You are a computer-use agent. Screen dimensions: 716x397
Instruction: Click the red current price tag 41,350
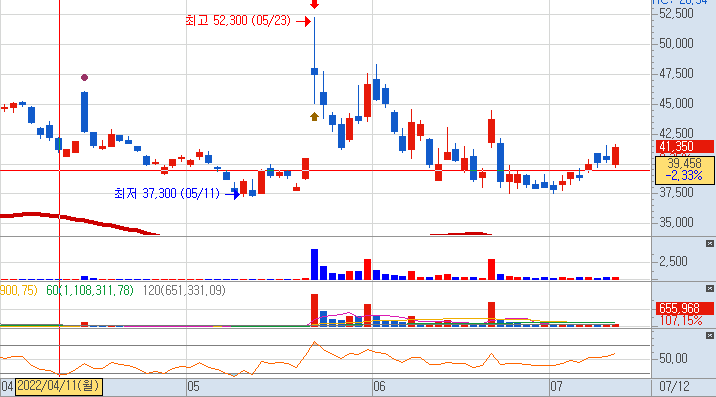(684, 147)
